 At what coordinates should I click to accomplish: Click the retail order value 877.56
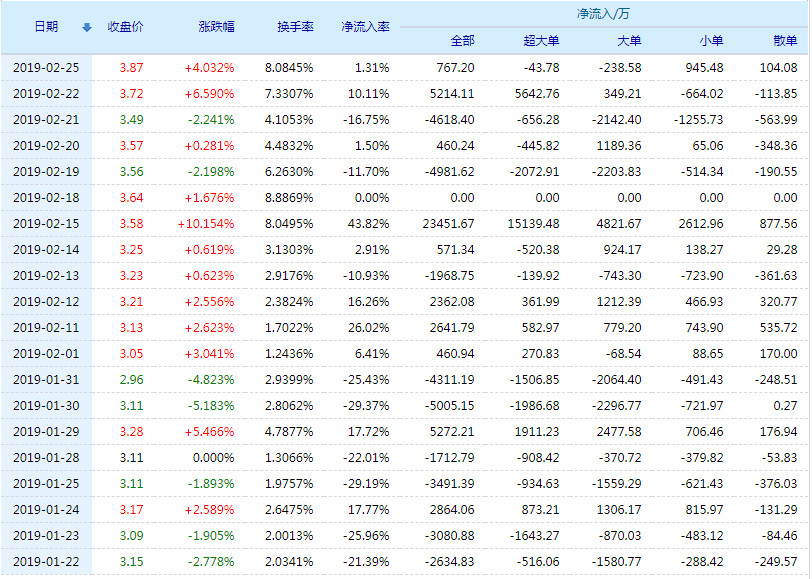778,224
